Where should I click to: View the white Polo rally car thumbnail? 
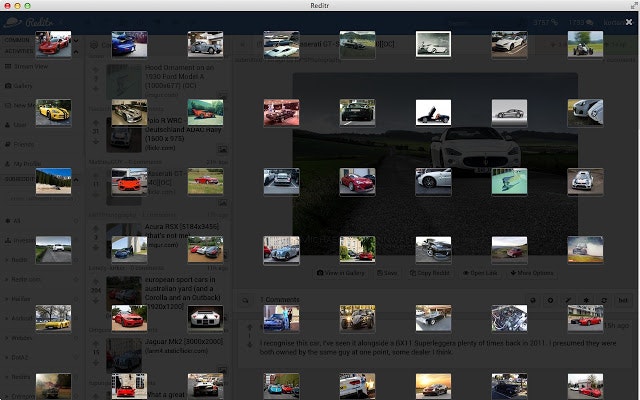(585, 181)
